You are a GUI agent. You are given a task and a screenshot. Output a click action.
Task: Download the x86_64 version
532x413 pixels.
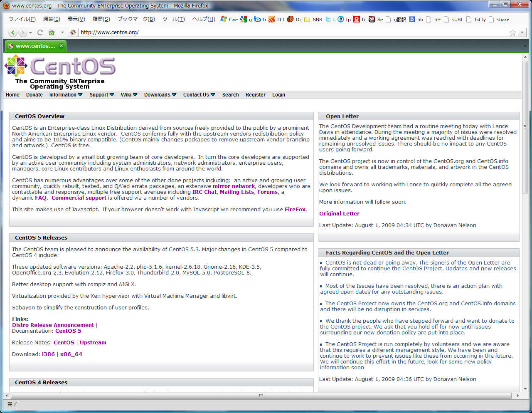coord(71,354)
